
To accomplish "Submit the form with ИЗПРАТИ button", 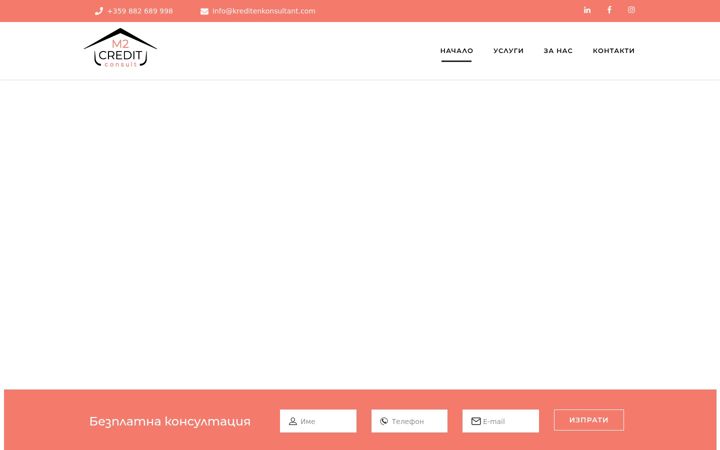I will pos(589,420).
